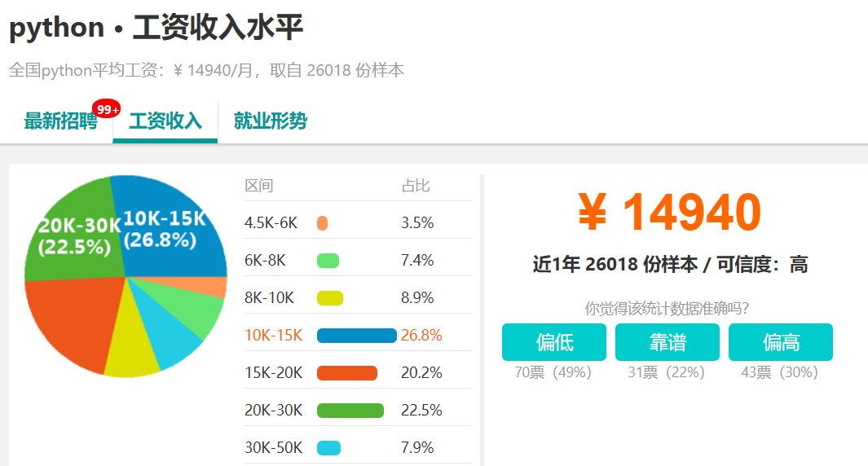Viewport: 868px width, 466px height.
Task: Click the 15K-20K range row label
Action: 274,373
